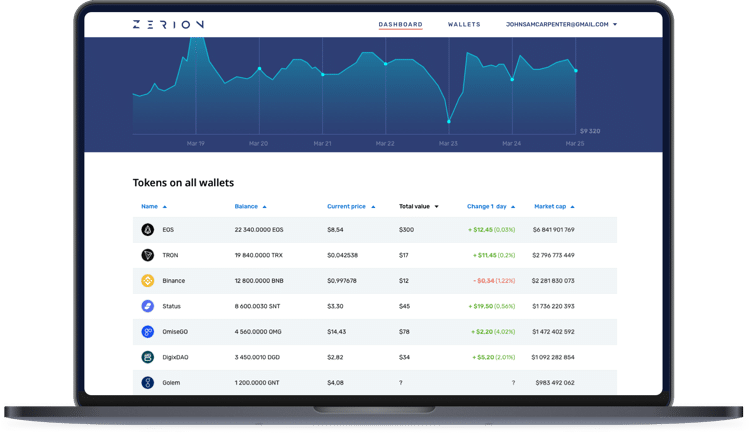Sort table by Total value column
750x433 pixels.
click(419, 207)
